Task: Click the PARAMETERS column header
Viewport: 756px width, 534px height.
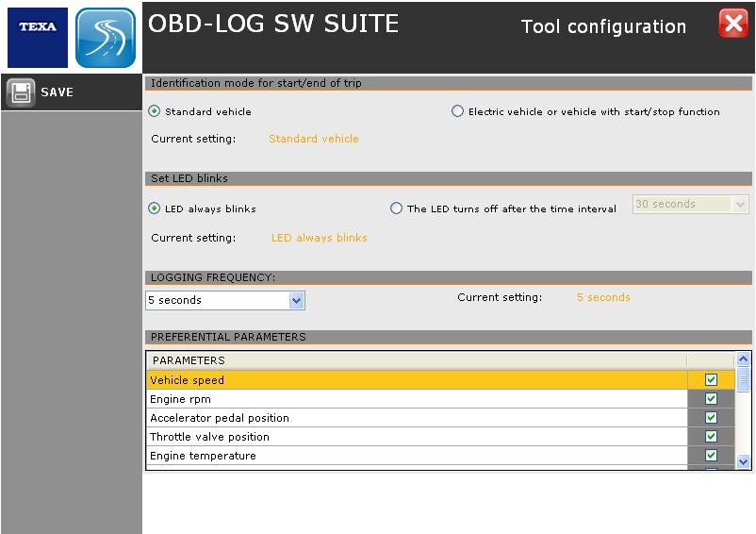Action: pyautogui.click(x=417, y=360)
